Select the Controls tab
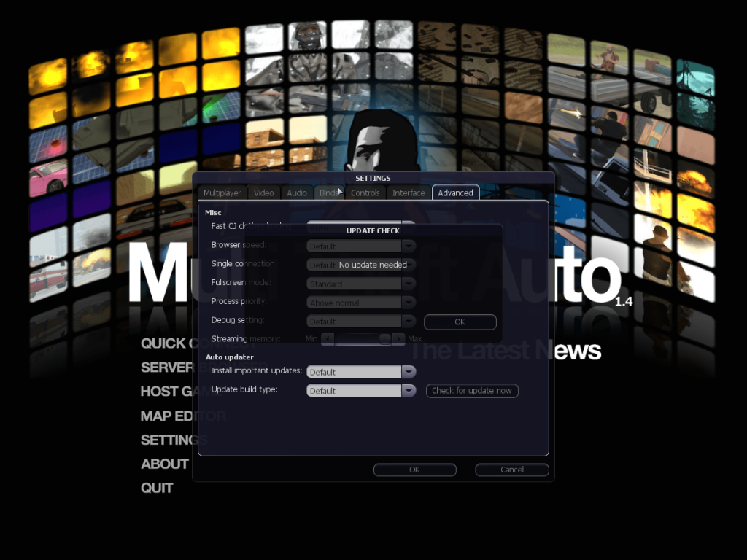The image size is (747, 560). tap(365, 193)
